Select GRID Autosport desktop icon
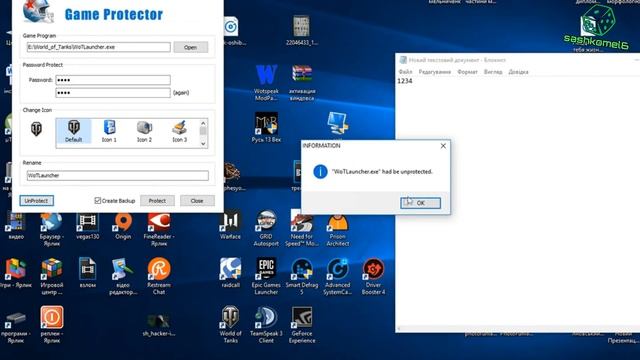The width and height of the screenshot is (640, 360). point(266,229)
